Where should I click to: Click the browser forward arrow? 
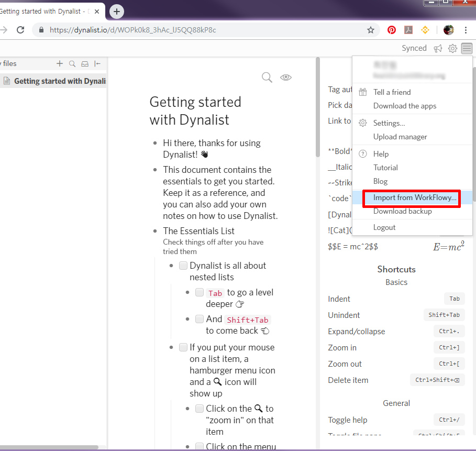[x=4, y=30]
